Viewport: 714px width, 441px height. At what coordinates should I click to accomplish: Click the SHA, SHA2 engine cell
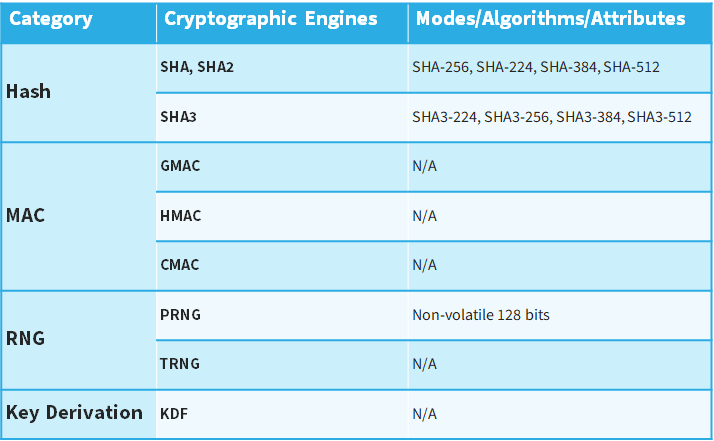(x=197, y=67)
